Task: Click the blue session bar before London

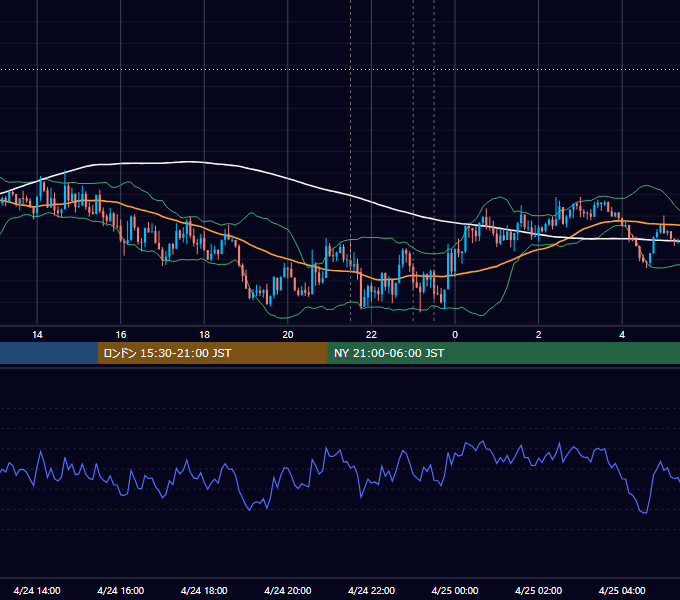Action: (49, 353)
